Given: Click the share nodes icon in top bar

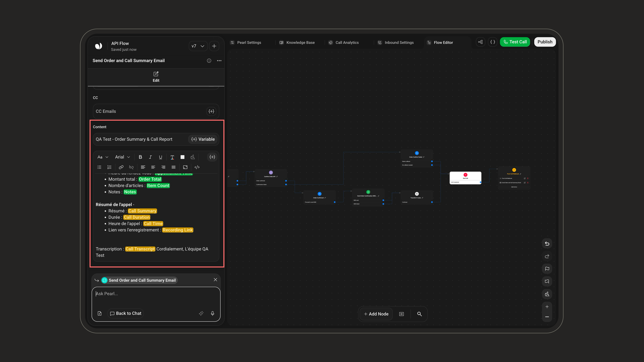Looking at the screenshot, I should point(480,42).
